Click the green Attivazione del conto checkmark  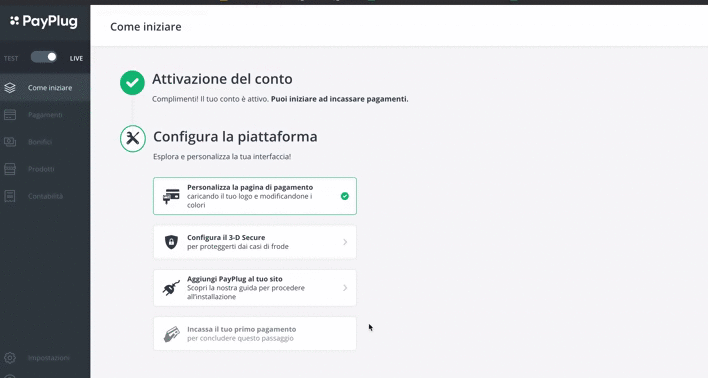[x=132, y=83]
